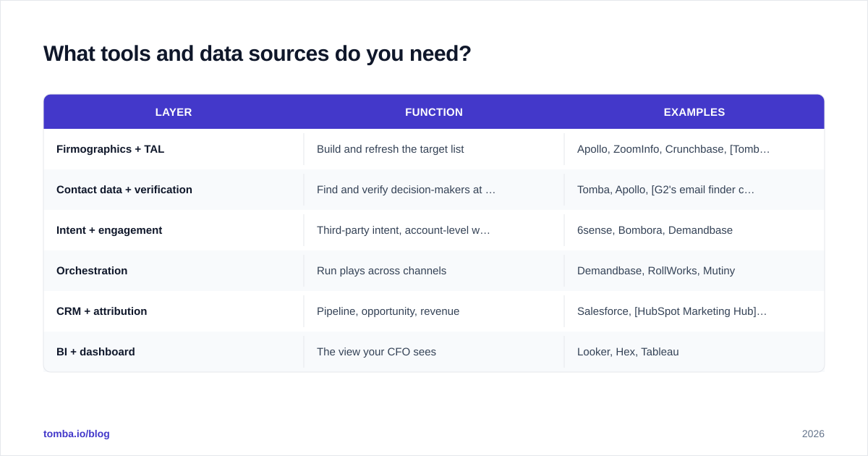
Task: Click the 'Orchestration' cell
Action: click(x=174, y=271)
